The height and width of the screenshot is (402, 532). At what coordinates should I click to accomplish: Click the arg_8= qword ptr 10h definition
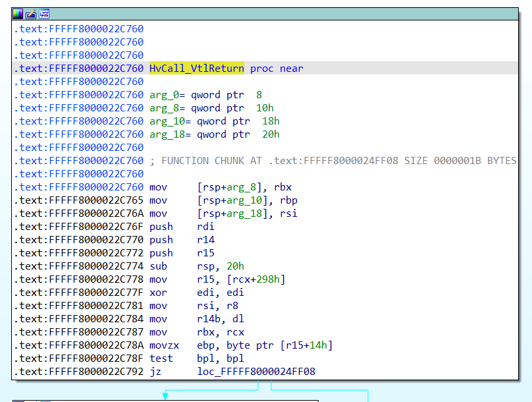pyautogui.click(x=211, y=108)
